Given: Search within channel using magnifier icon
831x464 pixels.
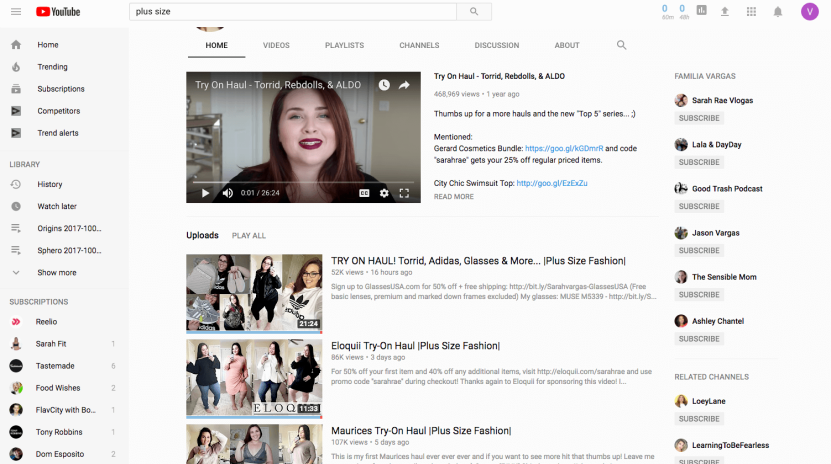Looking at the screenshot, I should pos(621,45).
